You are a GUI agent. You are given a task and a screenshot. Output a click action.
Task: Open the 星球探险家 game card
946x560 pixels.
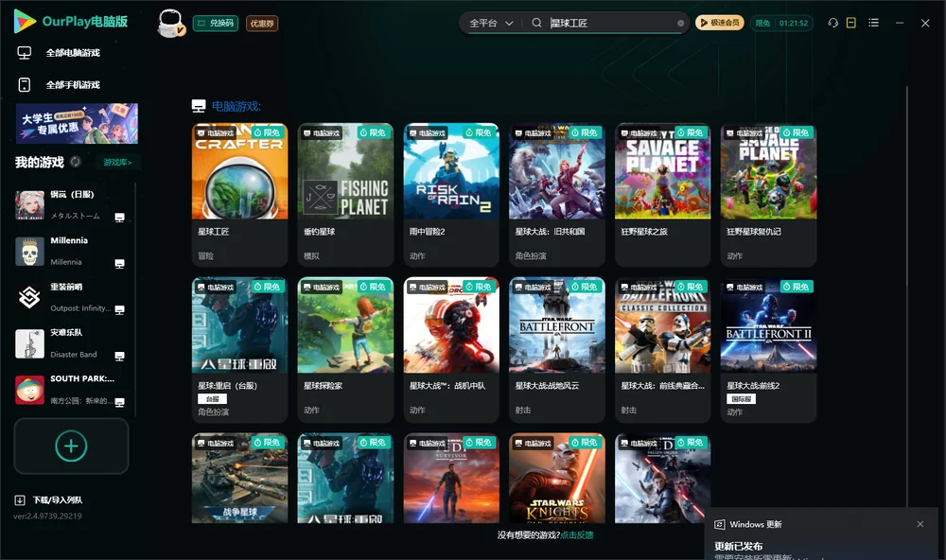point(345,349)
